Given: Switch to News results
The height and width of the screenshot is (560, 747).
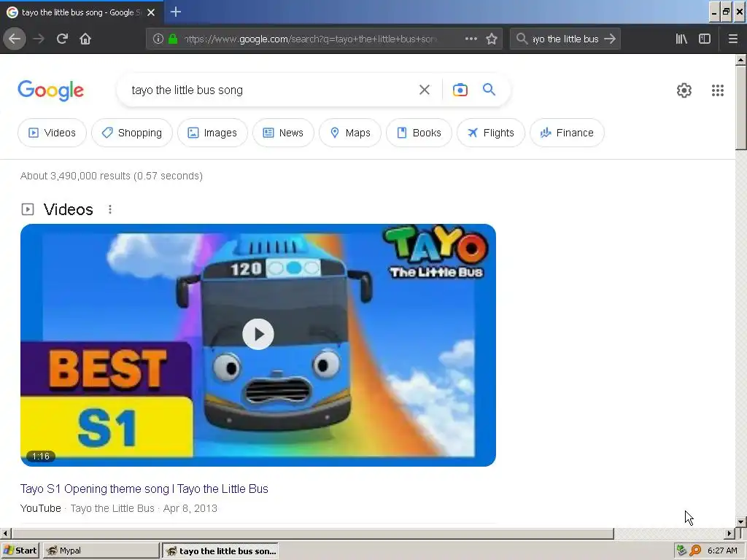Looking at the screenshot, I should pyautogui.click(x=284, y=133).
